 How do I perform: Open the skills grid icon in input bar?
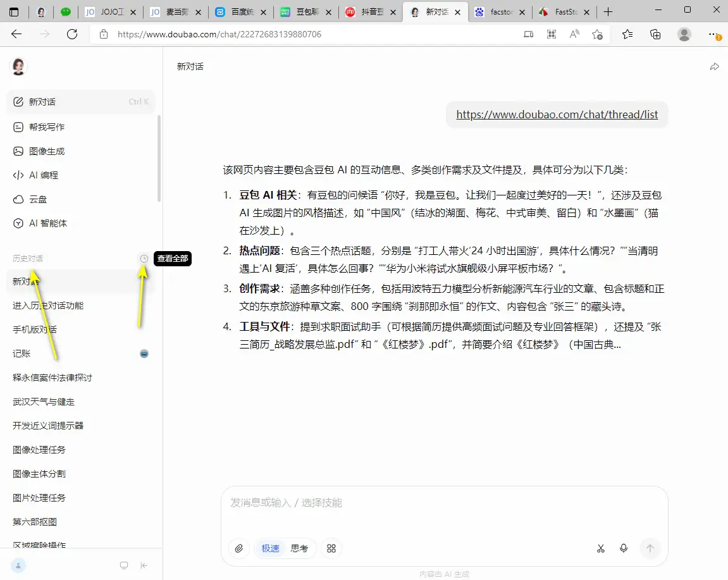pos(331,548)
